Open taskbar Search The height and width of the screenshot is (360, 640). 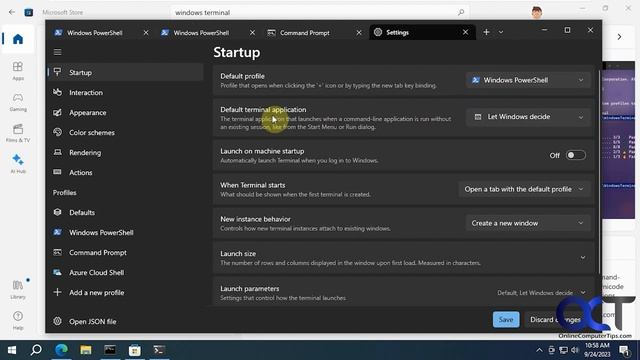coord(36,350)
